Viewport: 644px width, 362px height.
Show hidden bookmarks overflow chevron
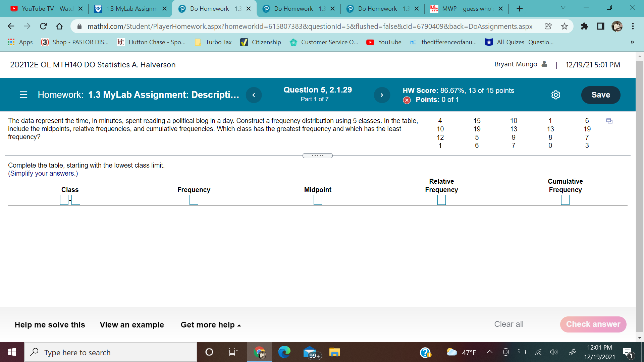pos(632,42)
